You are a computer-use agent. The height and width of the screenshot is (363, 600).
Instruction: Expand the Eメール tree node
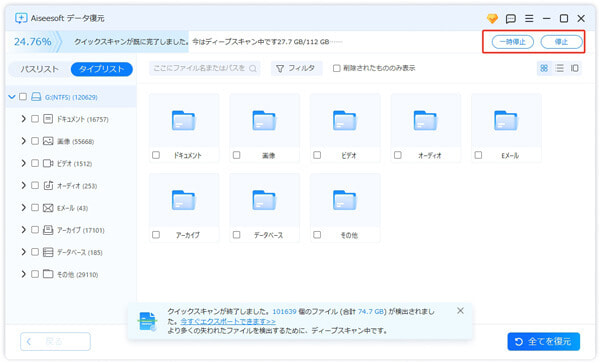pyautogui.click(x=24, y=208)
